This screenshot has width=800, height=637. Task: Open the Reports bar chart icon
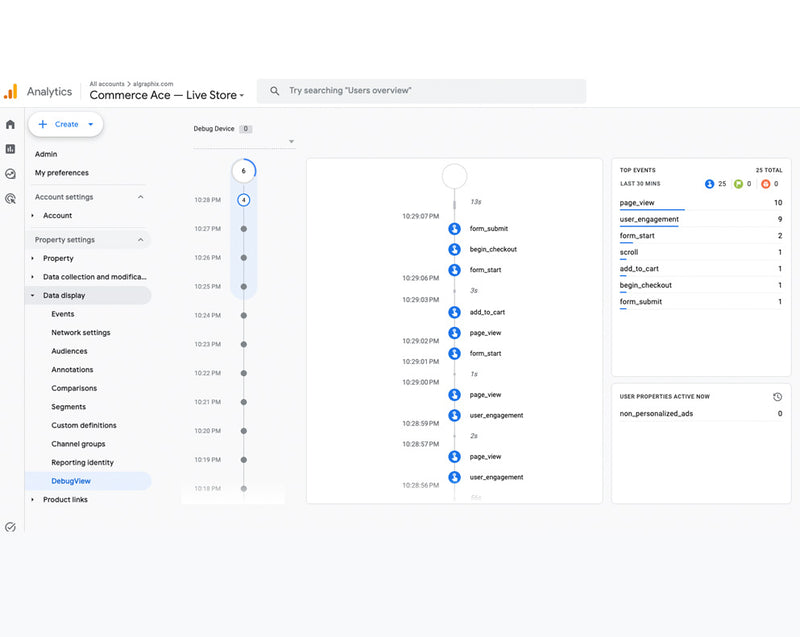coord(10,149)
